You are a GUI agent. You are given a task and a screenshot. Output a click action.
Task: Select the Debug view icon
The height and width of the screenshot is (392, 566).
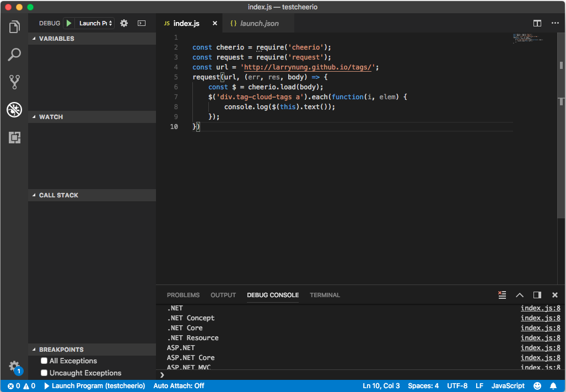14,110
